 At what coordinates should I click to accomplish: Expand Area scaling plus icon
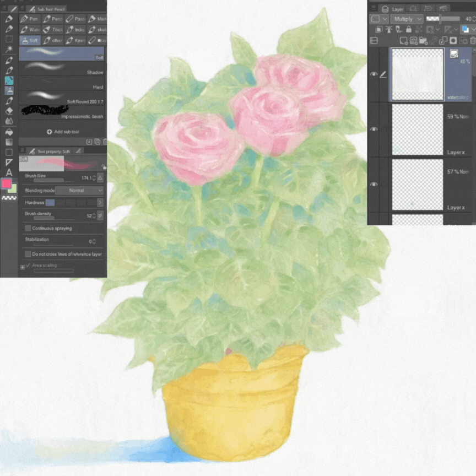[x=23, y=267]
